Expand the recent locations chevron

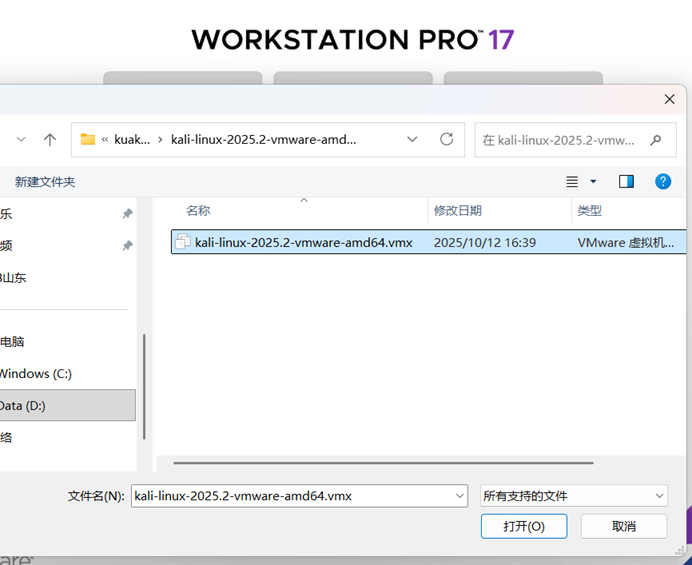21,139
